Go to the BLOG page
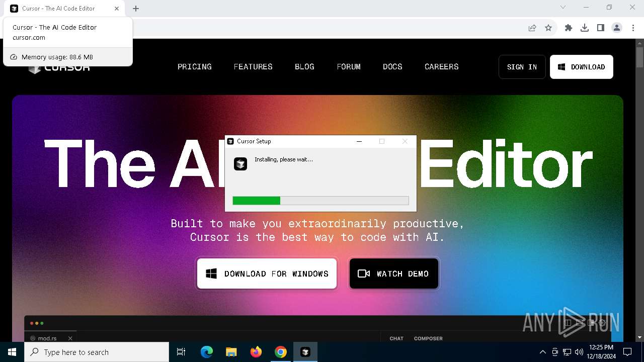This screenshot has height=362, width=644. coord(304,66)
